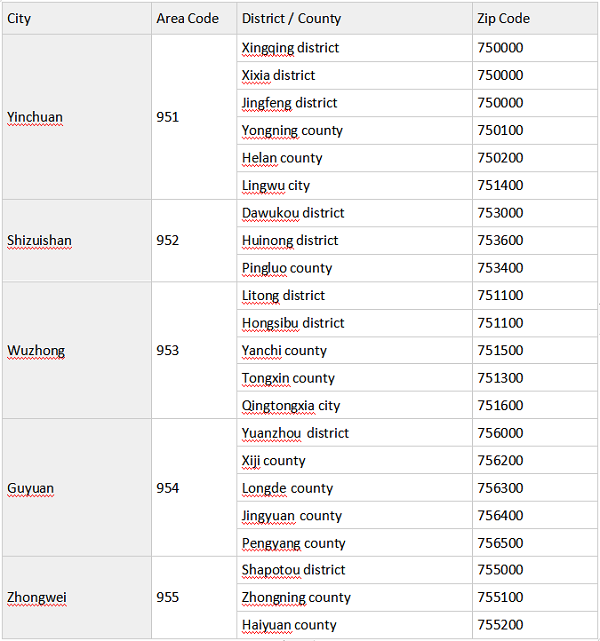Click the Haiyuan county cell
The height and width of the screenshot is (641, 600).
289,625
